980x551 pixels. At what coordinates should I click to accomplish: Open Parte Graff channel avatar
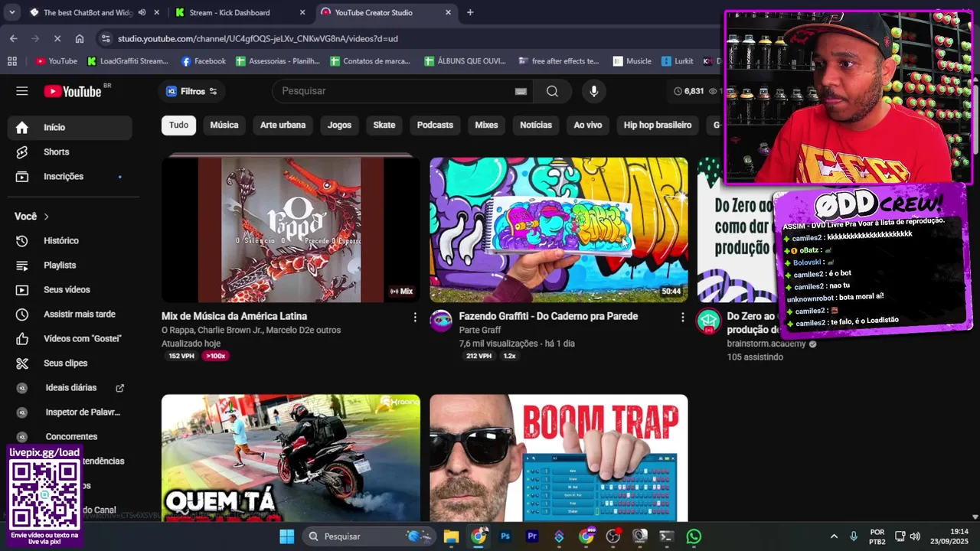point(441,321)
